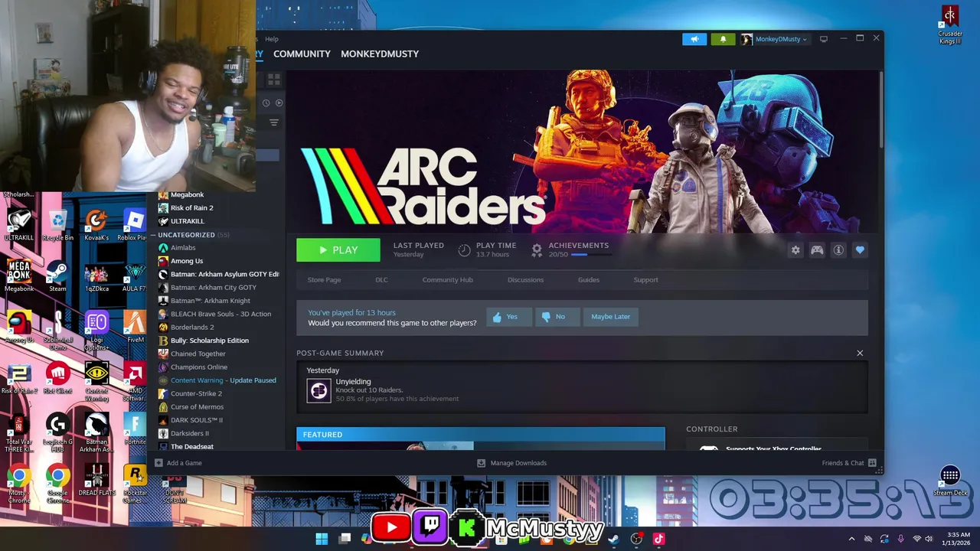Select Bully: Scholarship Edition in library
Screen dimensions: 980x551
pyautogui.click(x=210, y=341)
